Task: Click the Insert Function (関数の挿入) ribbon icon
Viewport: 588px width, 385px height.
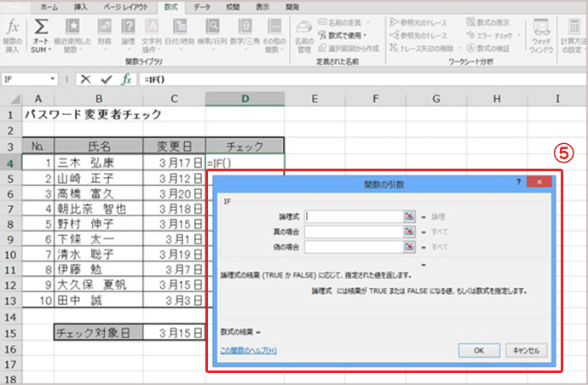Action: point(13,36)
